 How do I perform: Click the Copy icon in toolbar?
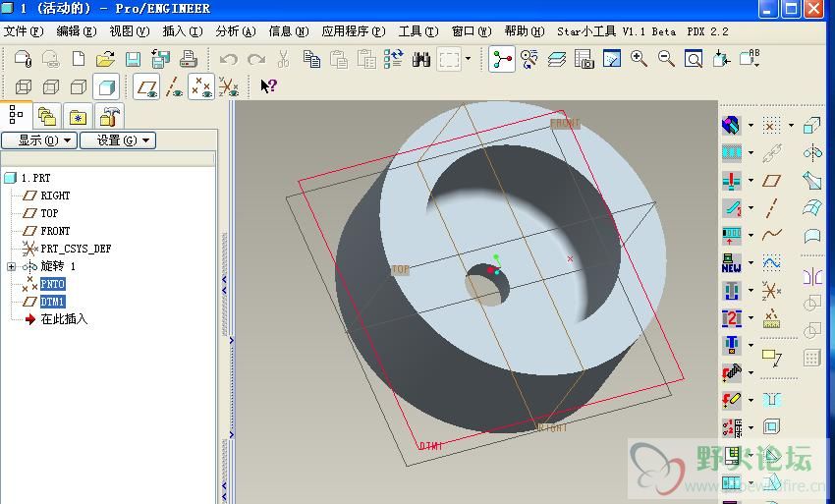coord(311,59)
